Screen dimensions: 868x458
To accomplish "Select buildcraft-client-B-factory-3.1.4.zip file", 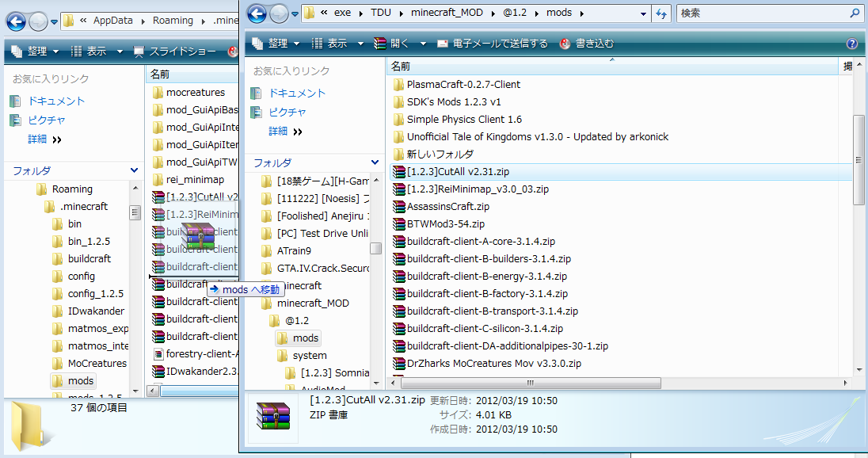I will (480, 293).
